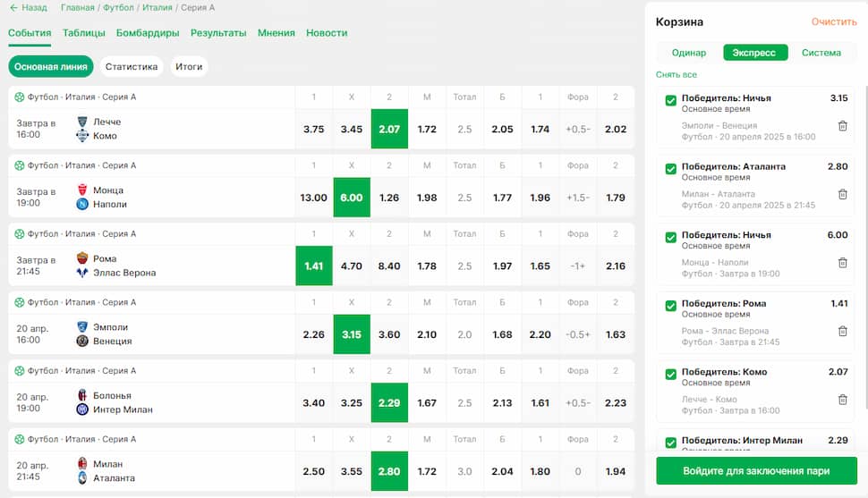
Task: Deselect the 6.00 draw odds for Монца - Наполи
Action: 352,198
